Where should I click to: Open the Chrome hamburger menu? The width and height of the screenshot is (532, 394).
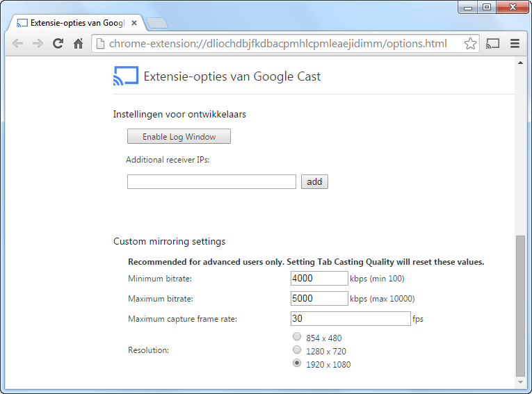click(x=515, y=44)
